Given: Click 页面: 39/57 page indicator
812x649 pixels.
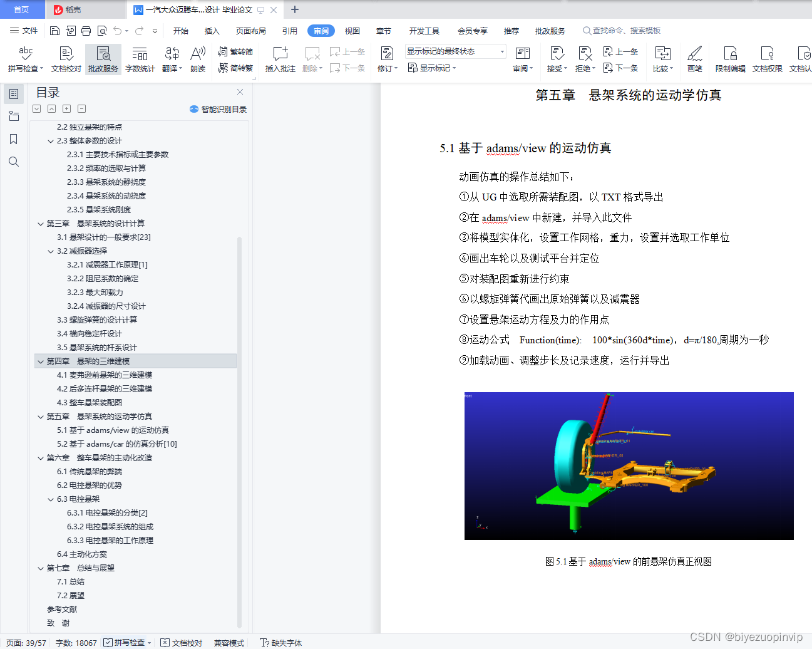Looking at the screenshot, I should 26,643.
